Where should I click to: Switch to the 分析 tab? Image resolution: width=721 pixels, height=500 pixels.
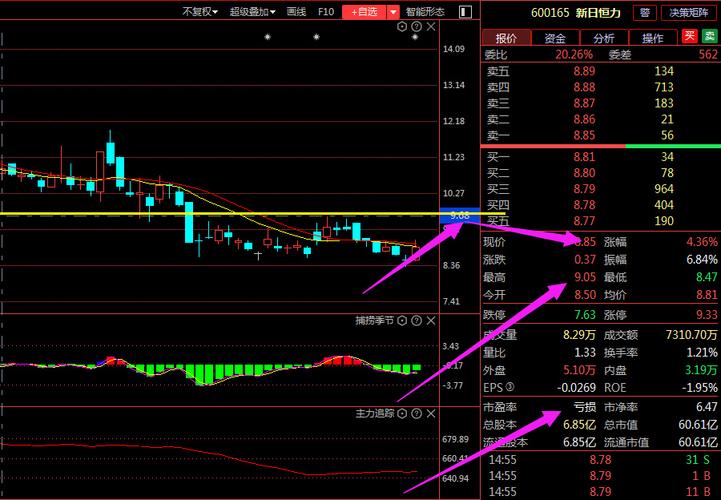pyautogui.click(x=604, y=38)
